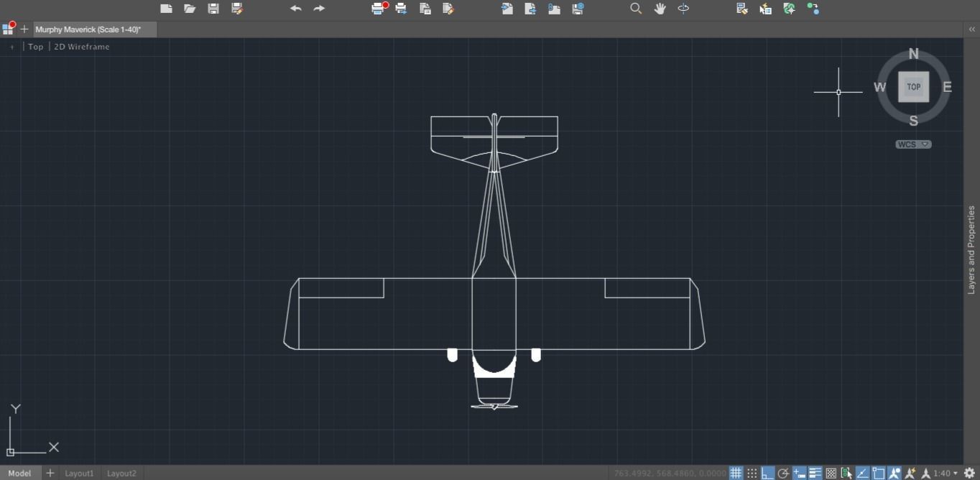This screenshot has width=980, height=480.
Task: Click the TOP face of the ViewCube
Action: pos(912,86)
